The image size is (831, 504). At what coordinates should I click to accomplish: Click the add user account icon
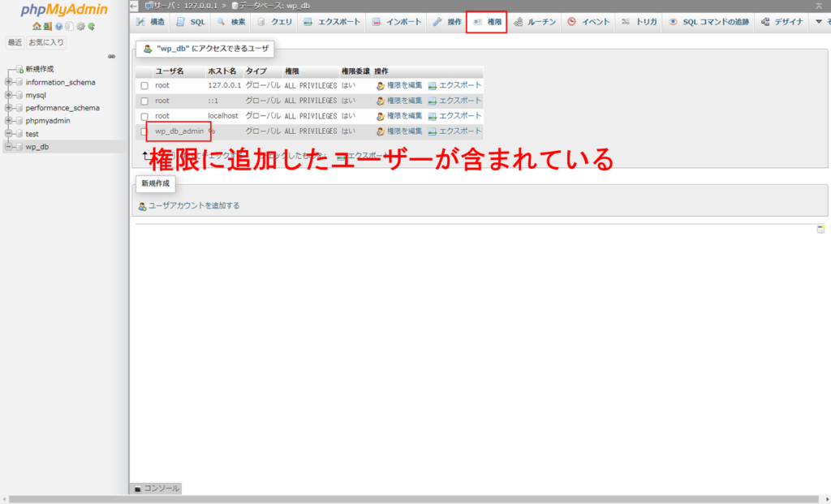143,206
